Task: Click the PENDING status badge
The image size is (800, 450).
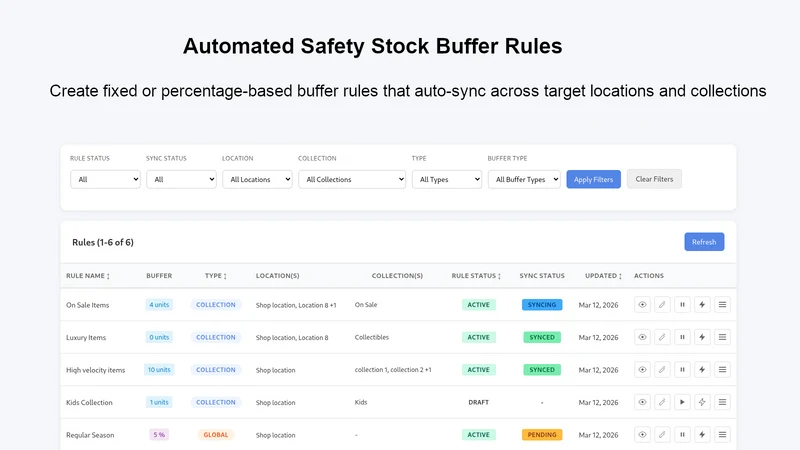Action: 542,435
